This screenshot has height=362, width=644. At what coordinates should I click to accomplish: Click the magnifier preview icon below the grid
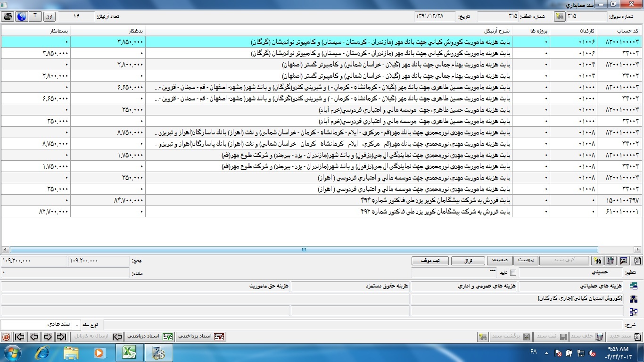pyautogui.click(x=624, y=261)
